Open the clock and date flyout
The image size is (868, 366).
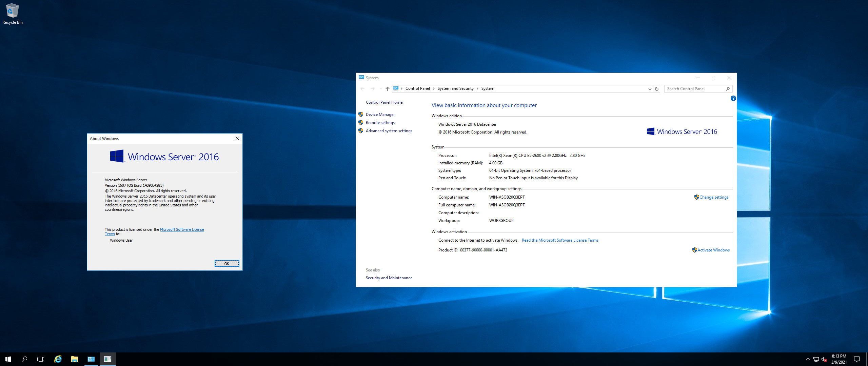[x=839, y=359]
